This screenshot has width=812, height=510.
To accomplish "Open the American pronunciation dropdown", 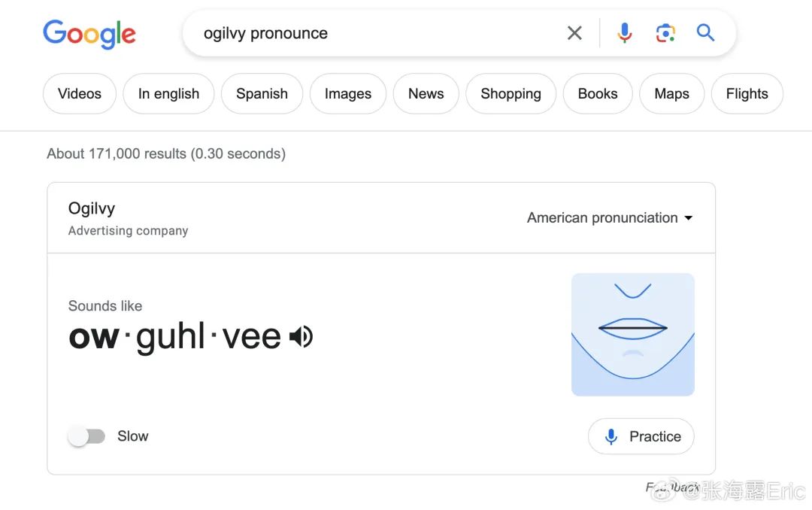I will coord(610,217).
